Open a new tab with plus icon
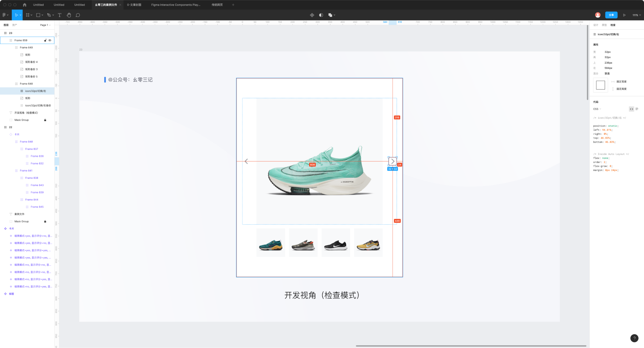Image resolution: width=644 pixels, height=348 pixels. [x=233, y=5]
